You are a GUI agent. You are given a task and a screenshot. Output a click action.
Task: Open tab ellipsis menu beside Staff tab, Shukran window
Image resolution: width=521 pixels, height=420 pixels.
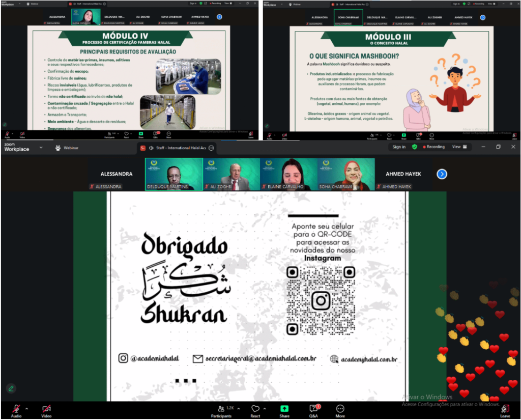pos(211,148)
